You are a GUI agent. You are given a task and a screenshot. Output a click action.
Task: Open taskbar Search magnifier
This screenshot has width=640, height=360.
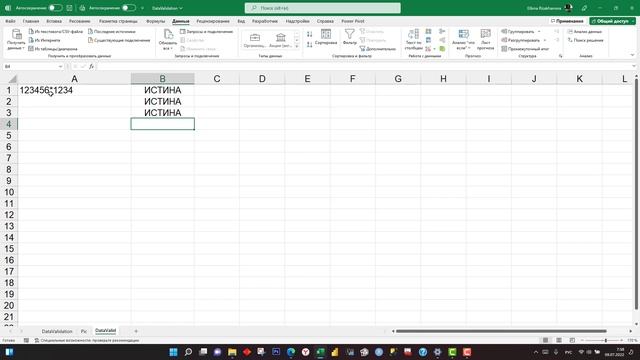pyautogui.click(x=188, y=352)
